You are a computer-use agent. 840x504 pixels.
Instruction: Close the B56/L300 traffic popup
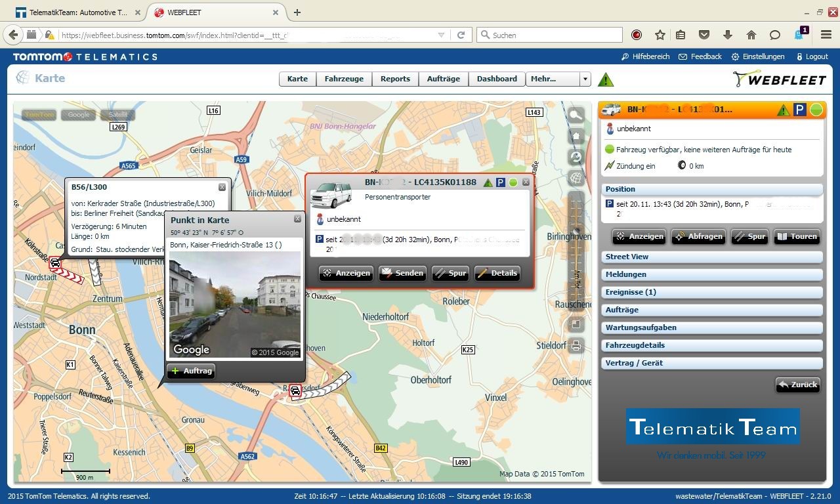[222, 187]
